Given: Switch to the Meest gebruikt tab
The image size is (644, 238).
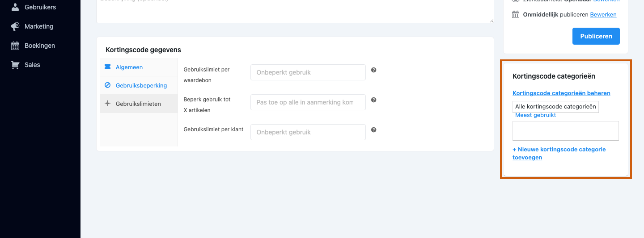Looking at the screenshot, I should coord(535,115).
